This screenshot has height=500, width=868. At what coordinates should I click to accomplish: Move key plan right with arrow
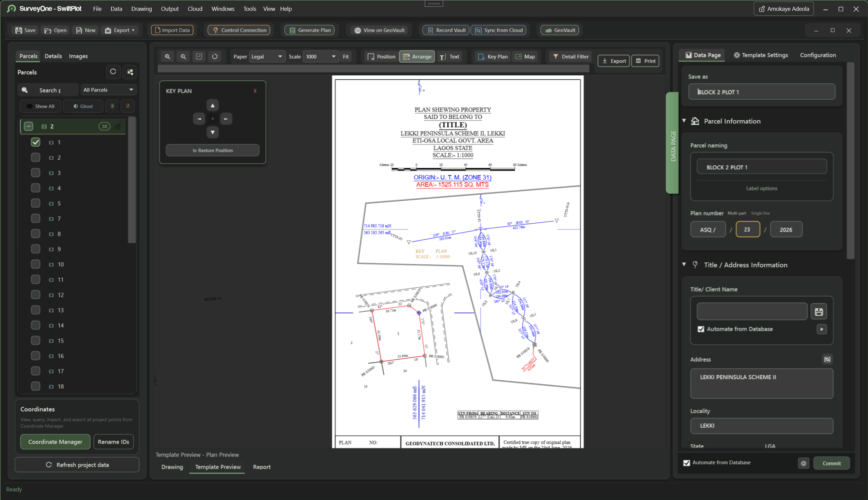click(x=226, y=119)
